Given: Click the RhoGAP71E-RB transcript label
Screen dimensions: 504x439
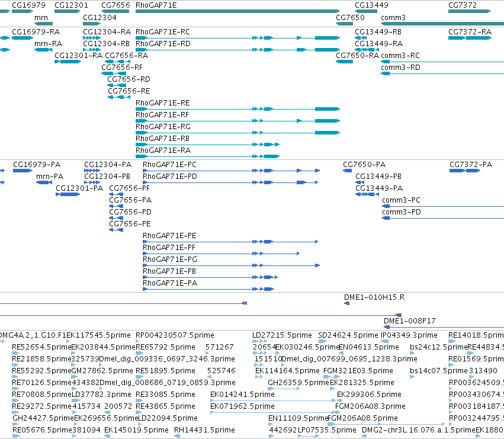Looking at the screenshot, I should pyautogui.click(x=162, y=139).
